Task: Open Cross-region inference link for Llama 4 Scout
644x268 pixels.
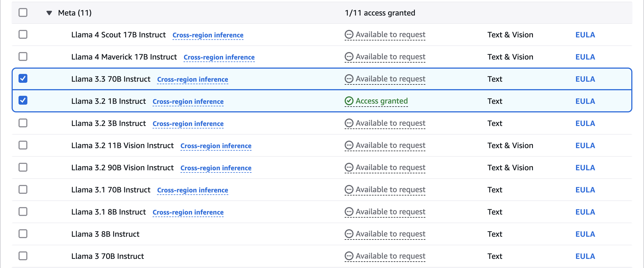Action: coord(208,35)
